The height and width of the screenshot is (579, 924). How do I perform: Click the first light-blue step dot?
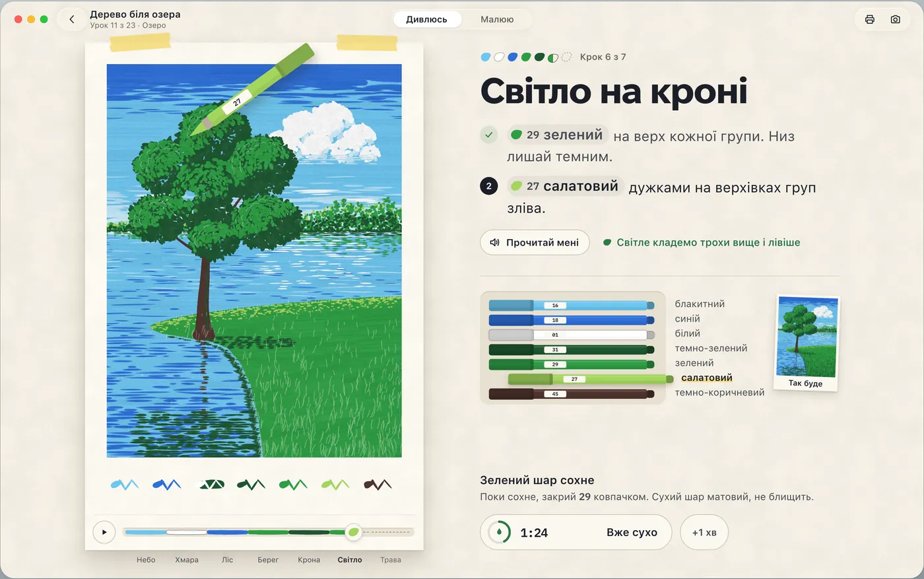(x=486, y=57)
